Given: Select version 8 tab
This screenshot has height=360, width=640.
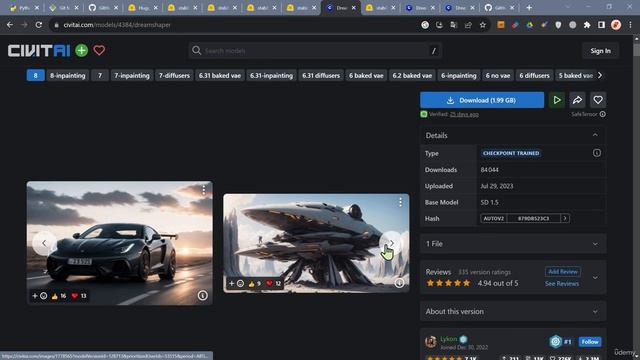Looking at the screenshot, I should 36,76.
